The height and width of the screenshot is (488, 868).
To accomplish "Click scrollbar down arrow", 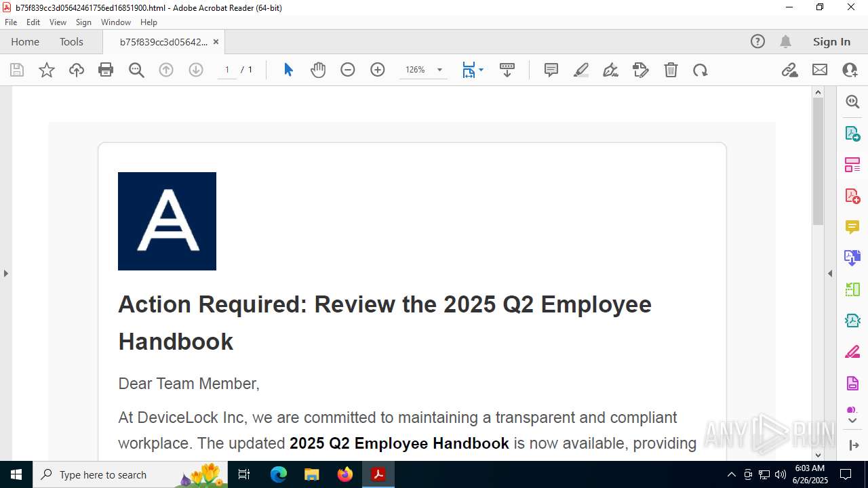I will click(x=818, y=455).
